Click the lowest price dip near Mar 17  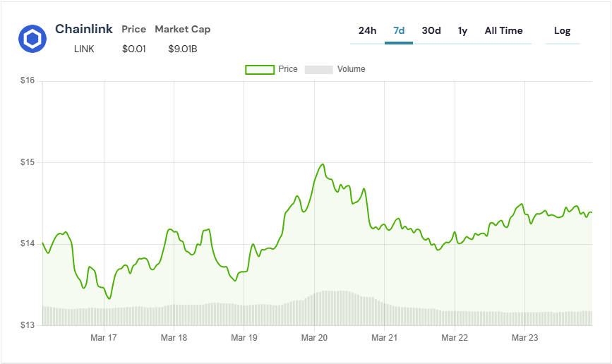click(x=109, y=299)
